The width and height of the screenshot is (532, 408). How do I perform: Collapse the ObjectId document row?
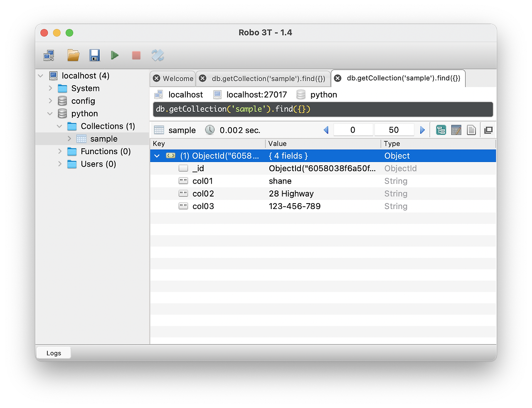click(157, 156)
